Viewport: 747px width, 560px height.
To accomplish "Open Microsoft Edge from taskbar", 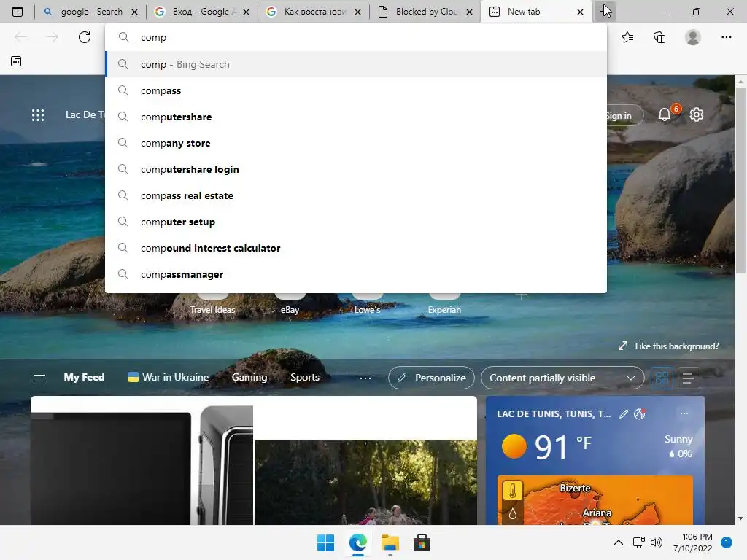I will point(357,542).
